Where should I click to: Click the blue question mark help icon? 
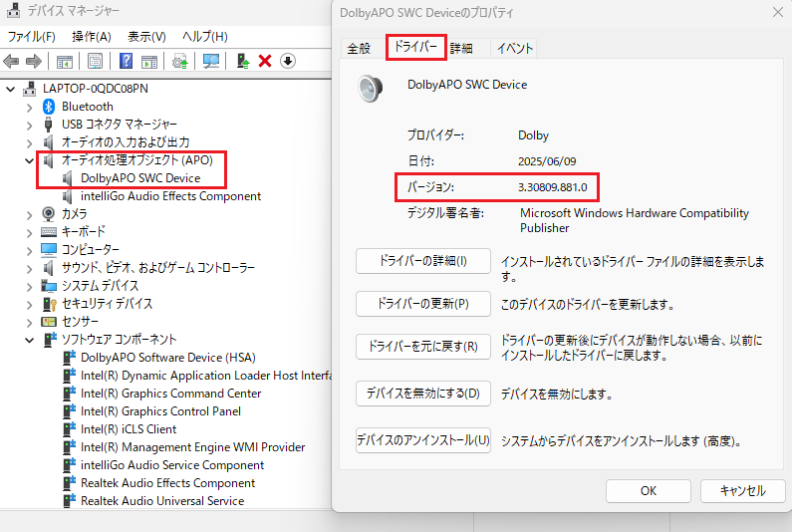[x=127, y=62]
